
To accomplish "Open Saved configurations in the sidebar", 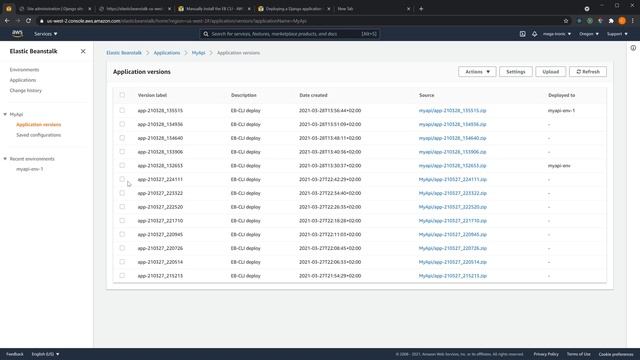I will tap(38, 135).
